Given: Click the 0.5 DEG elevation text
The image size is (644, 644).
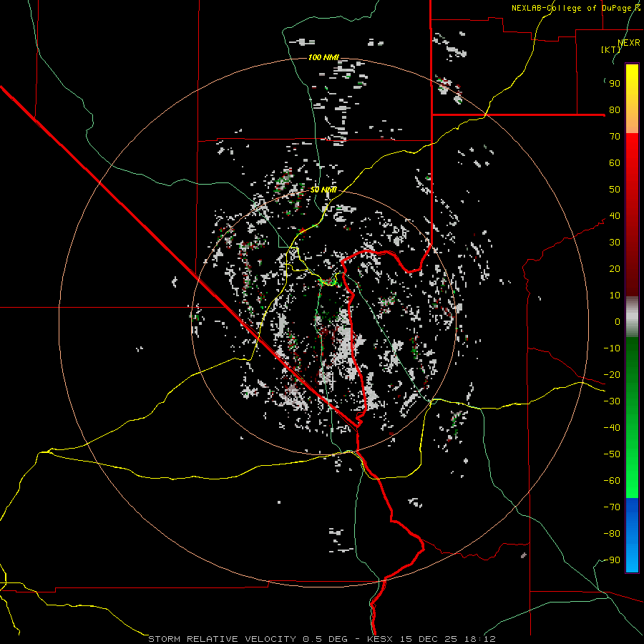Looking at the screenshot, I should [326, 639].
